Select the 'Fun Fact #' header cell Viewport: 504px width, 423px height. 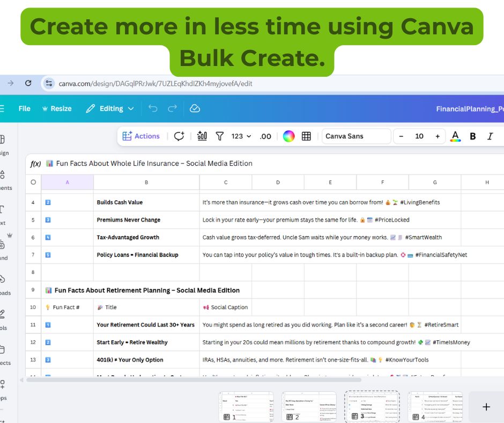click(x=67, y=308)
